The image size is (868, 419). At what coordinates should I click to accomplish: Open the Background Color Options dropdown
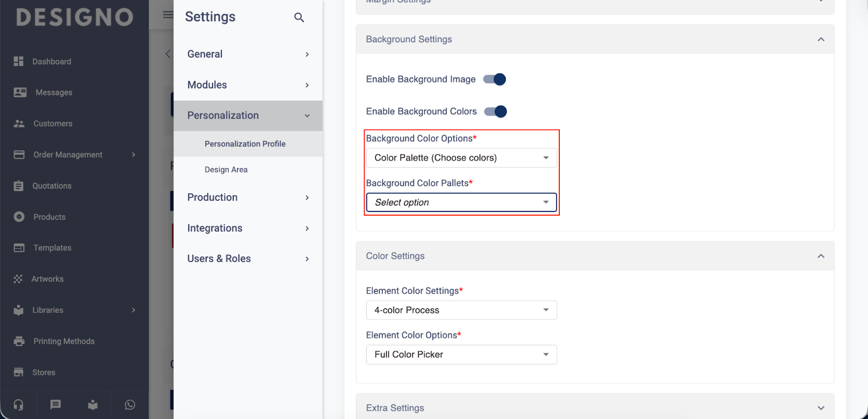tap(461, 158)
